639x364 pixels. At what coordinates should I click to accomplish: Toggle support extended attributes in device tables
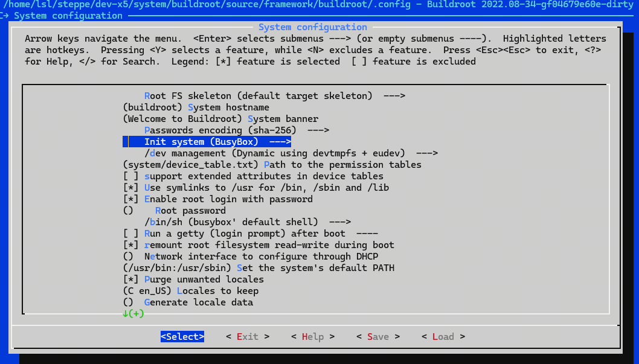(x=253, y=176)
